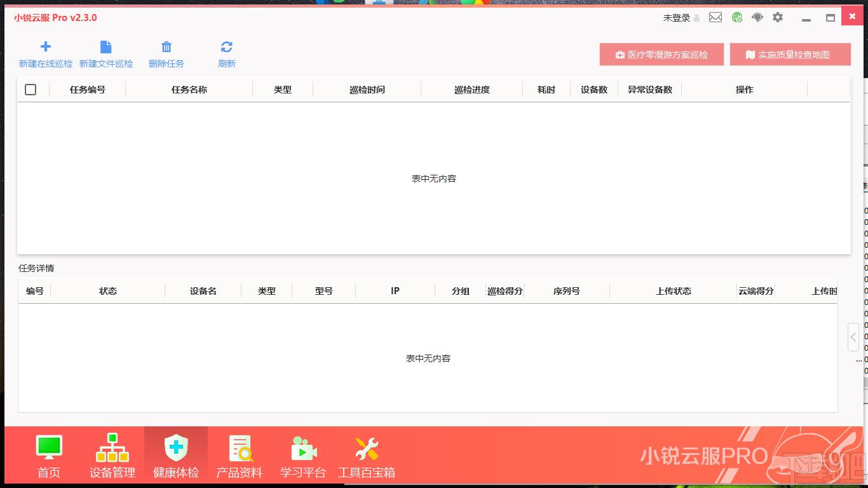The width and height of the screenshot is (868, 488).
Task: Click 状态 header in details table
Action: 108,291
